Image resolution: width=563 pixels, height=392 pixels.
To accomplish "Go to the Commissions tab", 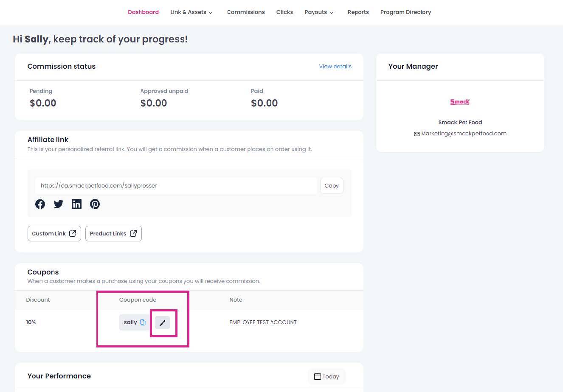I will click(246, 12).
